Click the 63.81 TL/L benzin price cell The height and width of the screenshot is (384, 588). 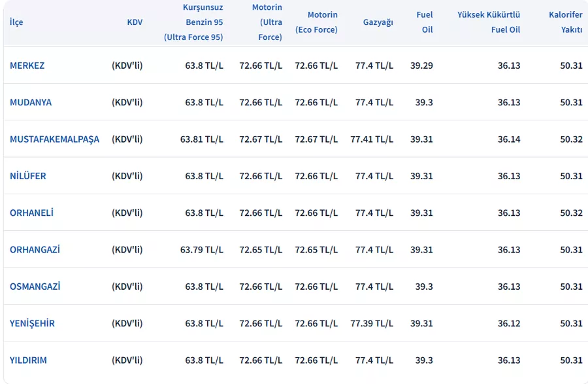pos(201,139)
